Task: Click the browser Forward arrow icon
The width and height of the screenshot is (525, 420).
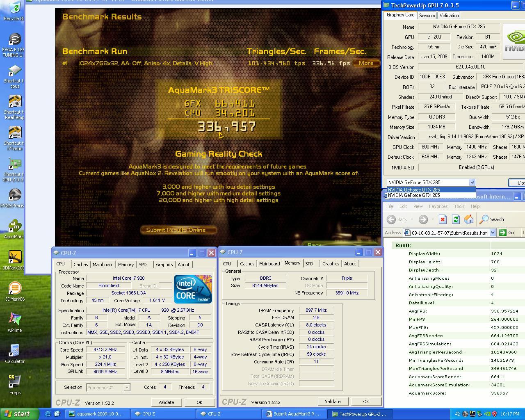Action: click(x=423, y=219)
